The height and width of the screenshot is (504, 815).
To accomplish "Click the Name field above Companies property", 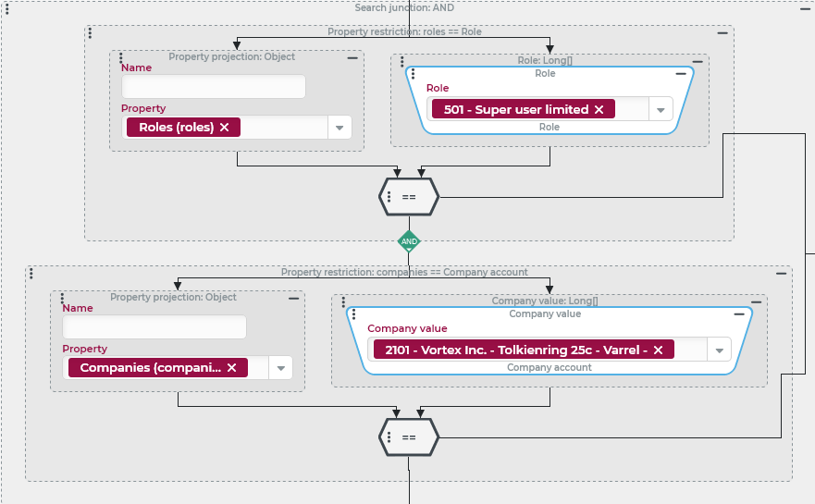I will 154,326.
